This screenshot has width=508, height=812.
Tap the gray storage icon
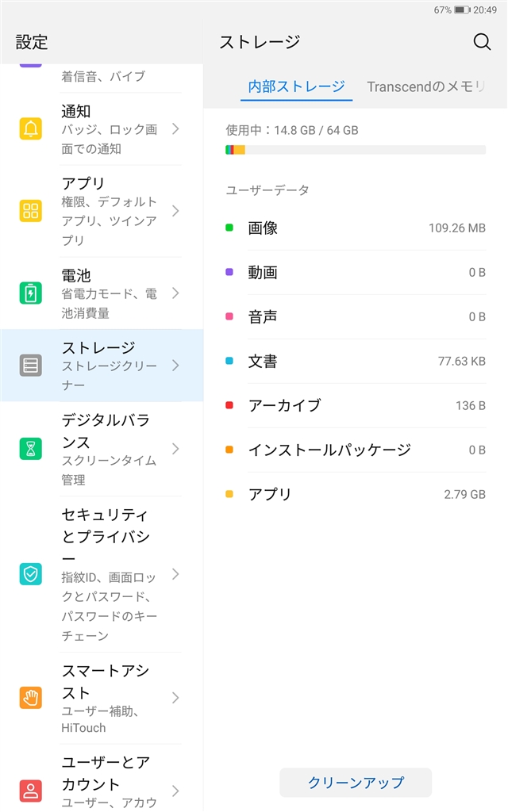tap(31, 366)
